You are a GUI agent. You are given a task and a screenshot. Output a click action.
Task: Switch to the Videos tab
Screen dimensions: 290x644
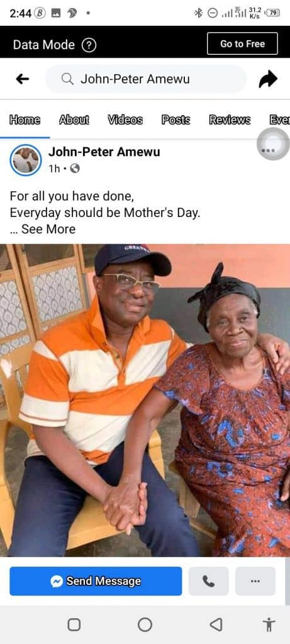pyautogui.click(x=125, y=120)
